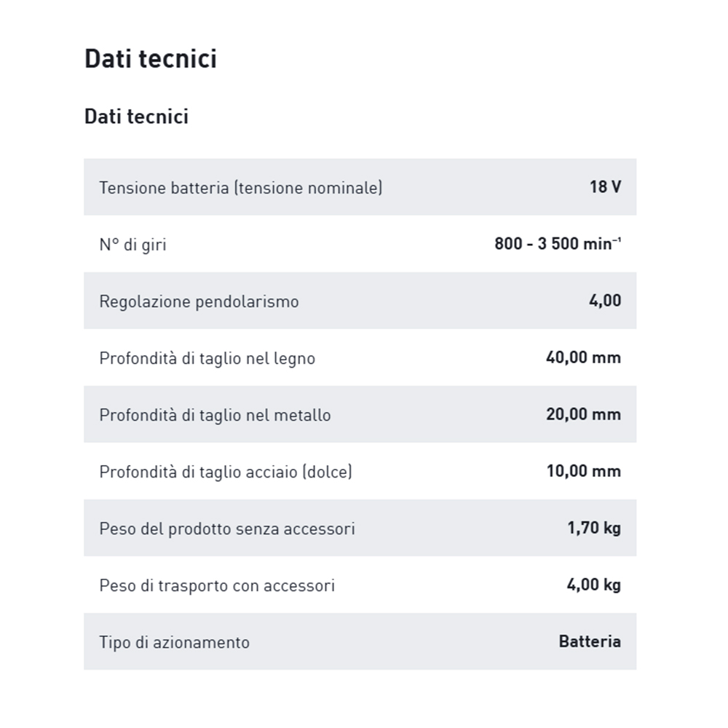Click the "18 V" voltage value
The width and height of the screenshot is (728, 728).
tap(605, 187)
